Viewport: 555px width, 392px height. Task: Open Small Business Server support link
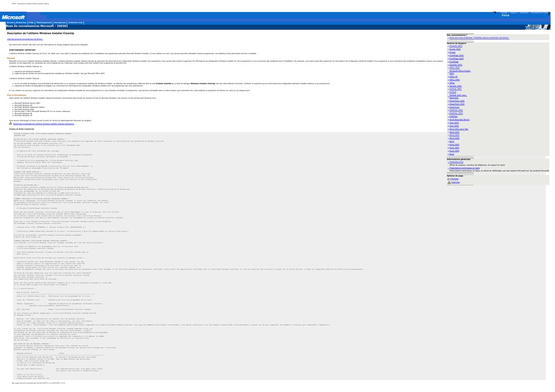click(x=460, y=120)
